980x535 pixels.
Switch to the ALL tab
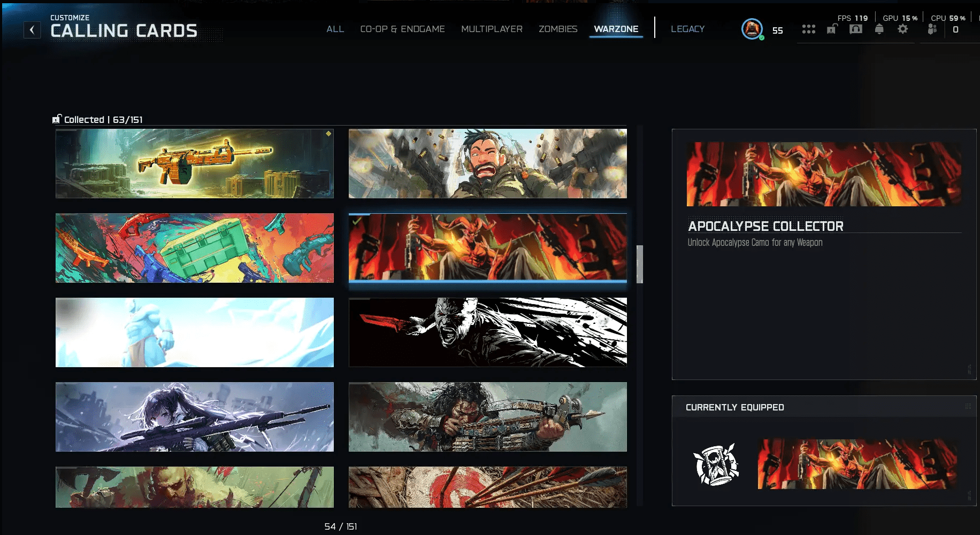(335, 29)
